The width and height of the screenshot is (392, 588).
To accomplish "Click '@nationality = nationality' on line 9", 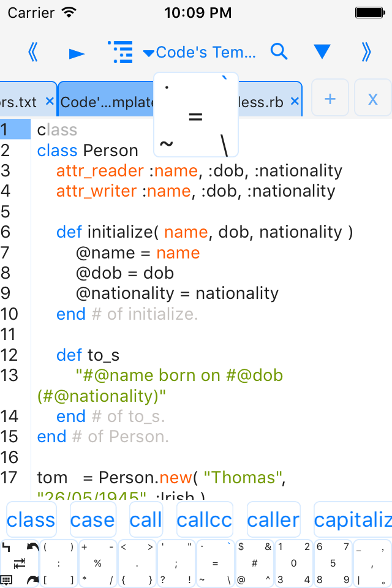I will click(177, 293).
